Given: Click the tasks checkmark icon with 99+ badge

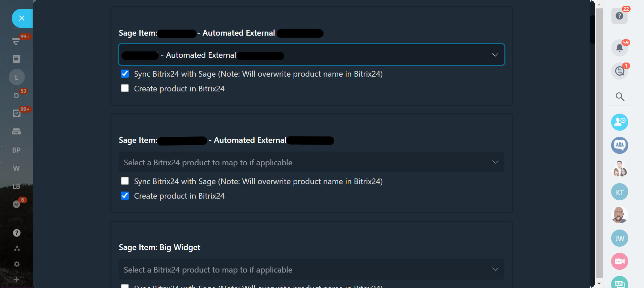Looking at the screenshot, I should tap(16, 114).
